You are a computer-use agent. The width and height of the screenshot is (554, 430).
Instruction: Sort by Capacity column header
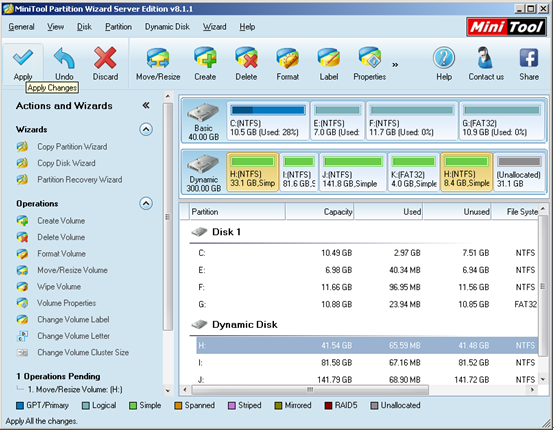click(320, 212)
